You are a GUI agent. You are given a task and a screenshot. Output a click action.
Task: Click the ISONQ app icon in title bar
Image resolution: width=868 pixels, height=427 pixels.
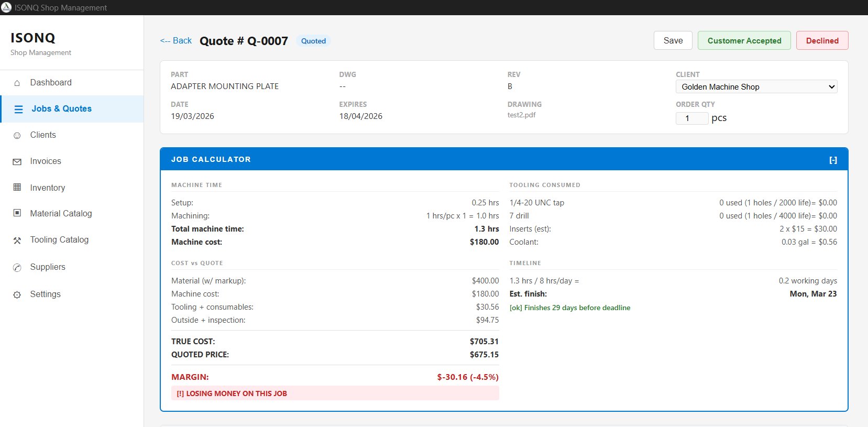6,7
